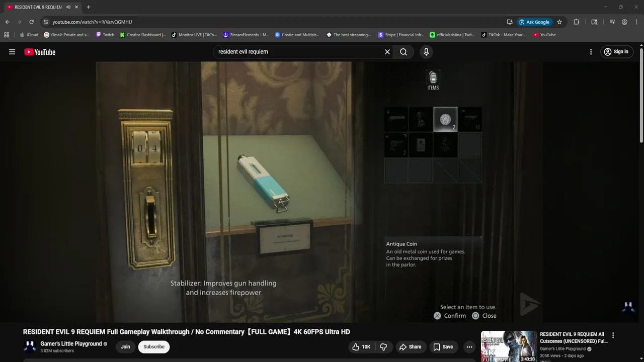Image resolution: width=644 pixels, height=362 pixels.
Task: Open the YouTube guide hamburger menu
Action: (x=12, y=52)
